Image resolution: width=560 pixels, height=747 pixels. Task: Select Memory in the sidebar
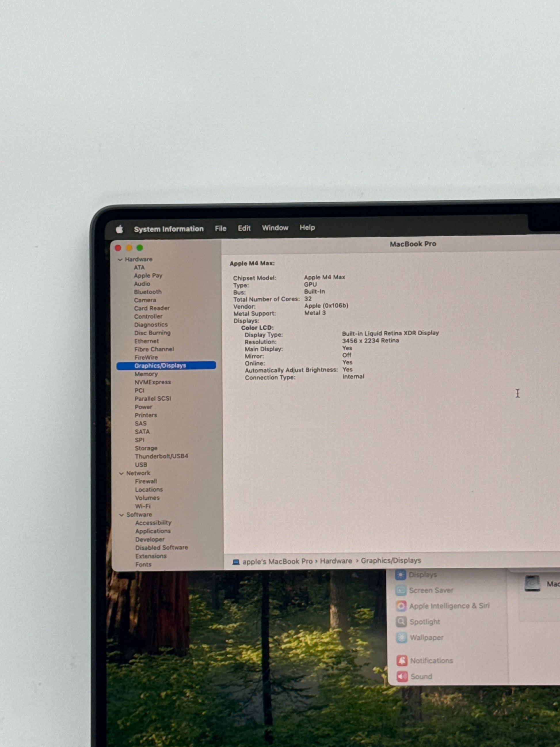point(146,374)
